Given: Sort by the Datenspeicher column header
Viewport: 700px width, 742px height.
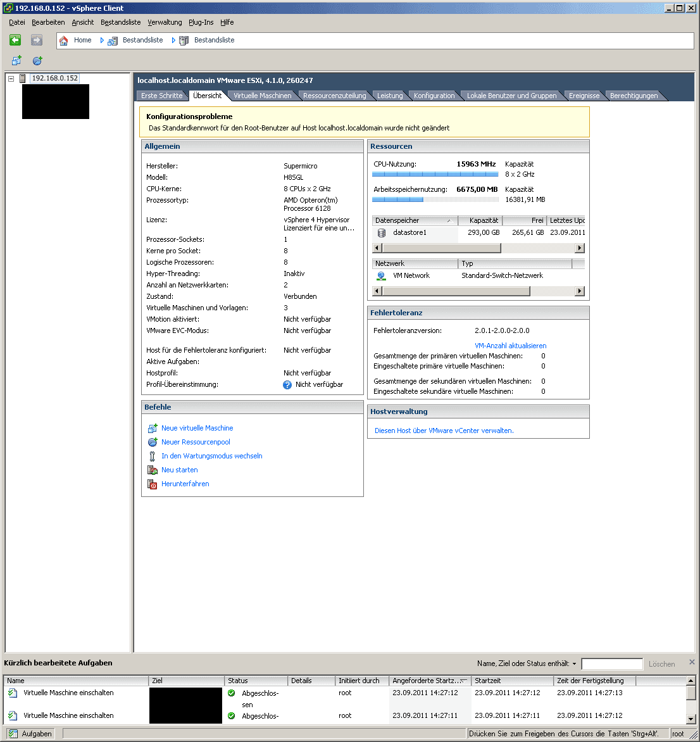Looking at the screenshot, I should coord(415,220).
